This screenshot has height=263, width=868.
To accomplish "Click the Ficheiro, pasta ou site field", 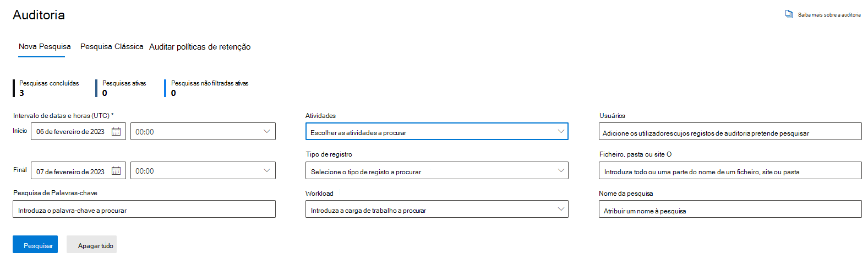I will click(730, 170).
